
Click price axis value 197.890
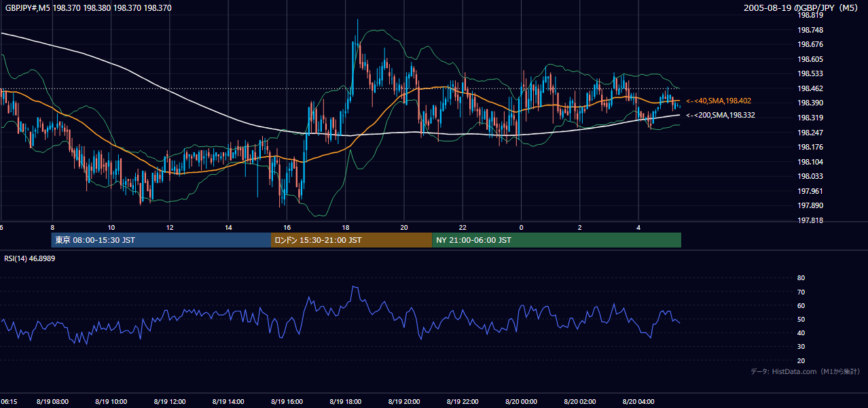tap(810, 205)
